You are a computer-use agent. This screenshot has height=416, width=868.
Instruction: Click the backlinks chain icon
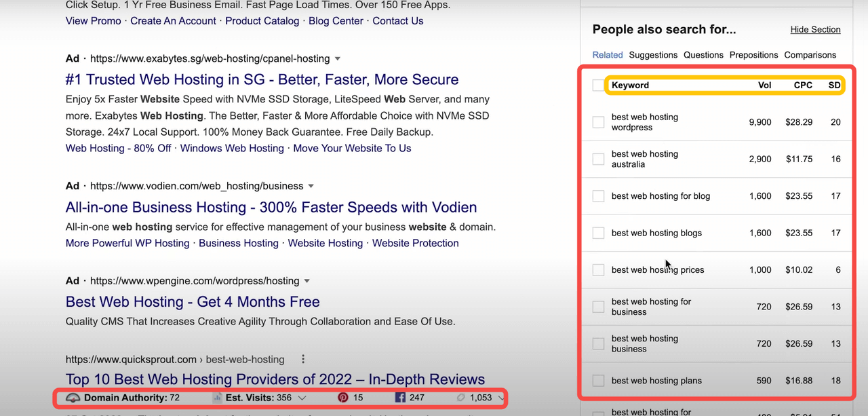[461, 398]
